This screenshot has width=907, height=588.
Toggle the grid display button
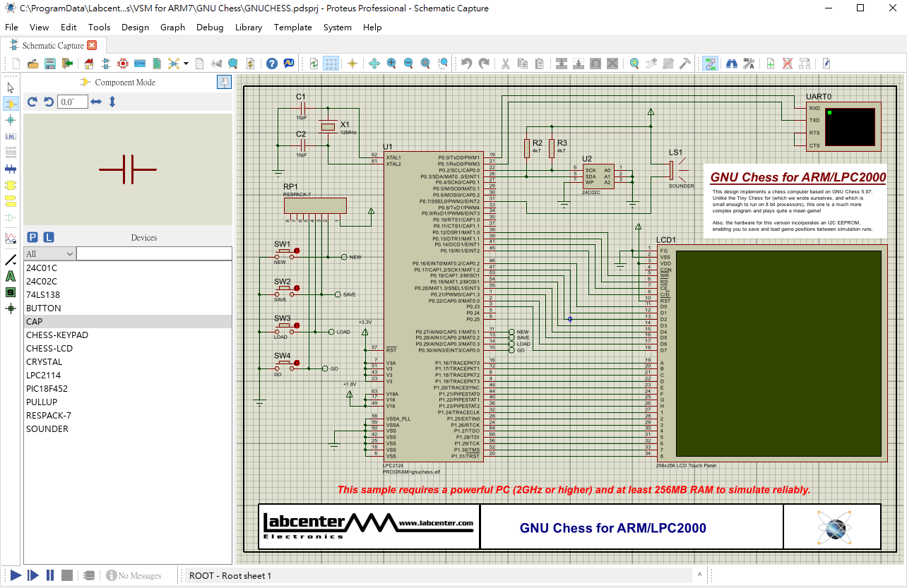(331, 64)
